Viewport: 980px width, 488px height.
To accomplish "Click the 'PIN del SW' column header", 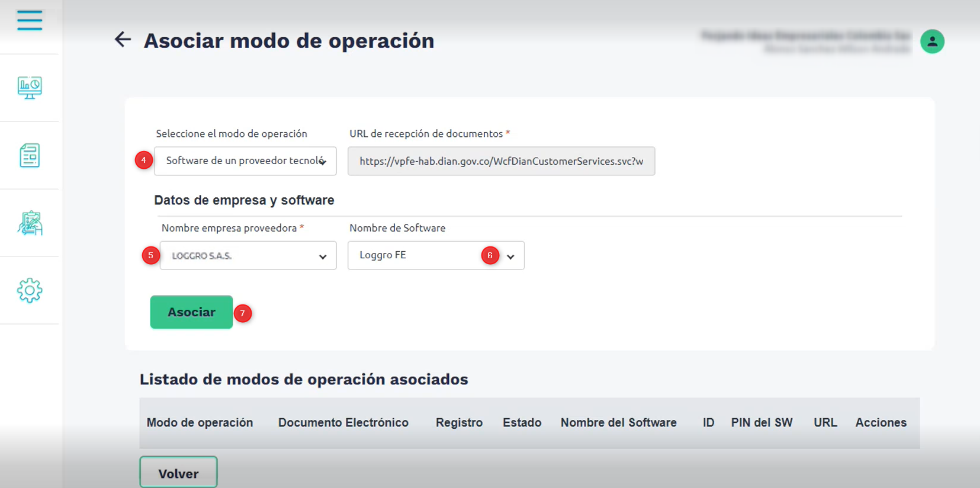I will [x=761, y=423].
